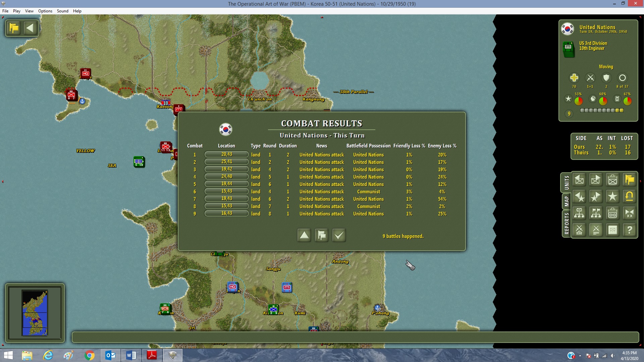The height and width of the screenshot is (362, 644).
Task: Click the unit clipboard report icon
Action: point(613,180)
